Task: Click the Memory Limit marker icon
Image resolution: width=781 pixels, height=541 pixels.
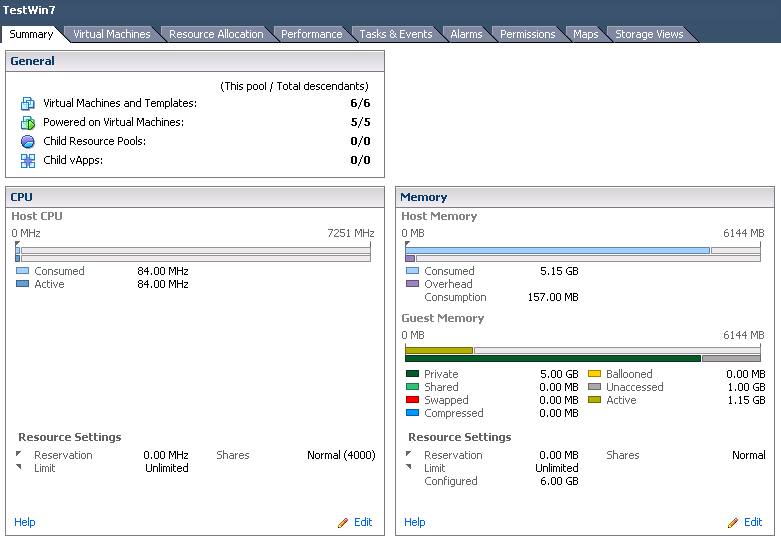Action: coord(408,467)
